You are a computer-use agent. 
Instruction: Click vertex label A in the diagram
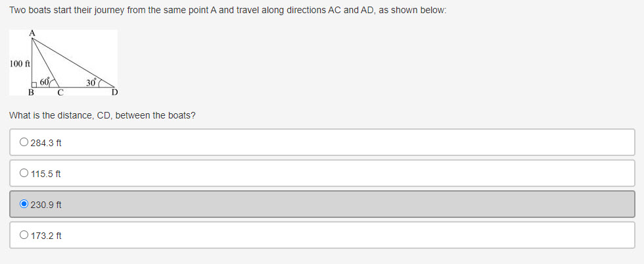(x=32, y=33)
